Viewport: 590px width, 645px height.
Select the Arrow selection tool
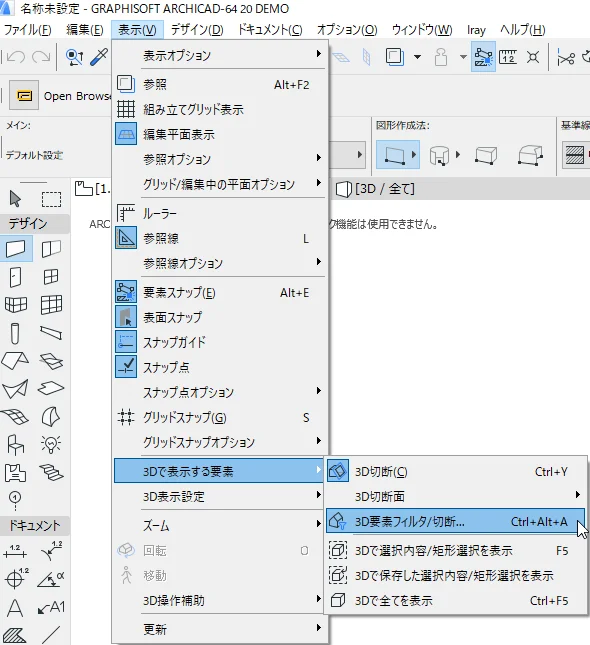click(16, 199)
